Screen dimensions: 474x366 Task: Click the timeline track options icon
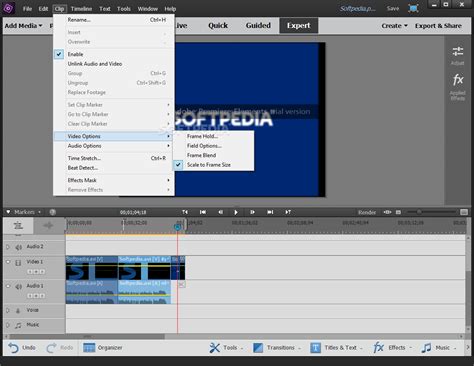18,226
